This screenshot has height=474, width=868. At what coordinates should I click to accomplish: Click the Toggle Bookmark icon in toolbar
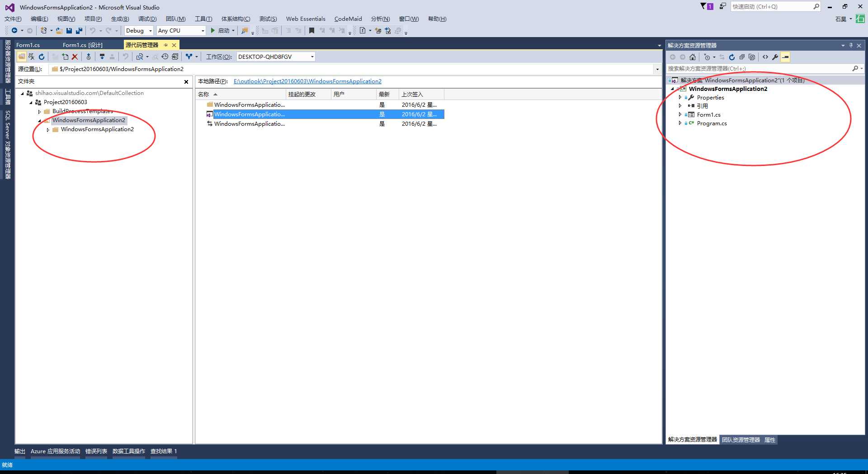(x=311, y=30)
